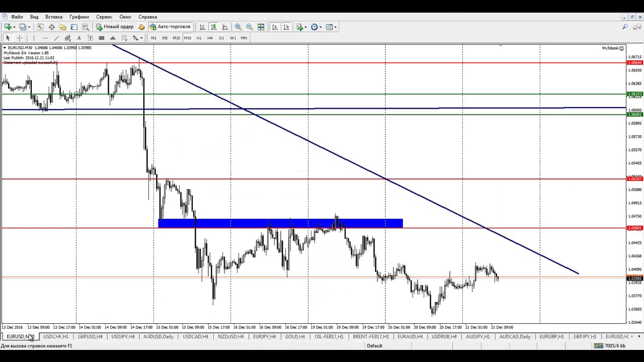Image resolution: width=644 pixels, height=362 pixels.
Task: Click the blue rectangle on the chart
Action: (280, 223)
